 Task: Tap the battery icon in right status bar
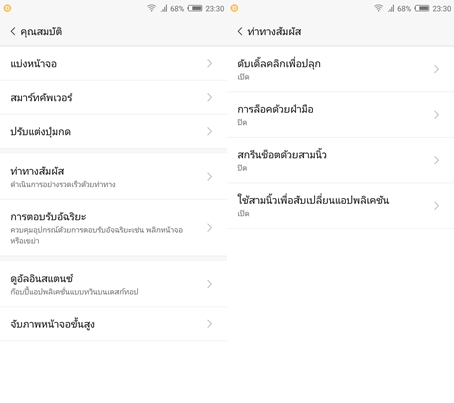click(x=422, y=8)
